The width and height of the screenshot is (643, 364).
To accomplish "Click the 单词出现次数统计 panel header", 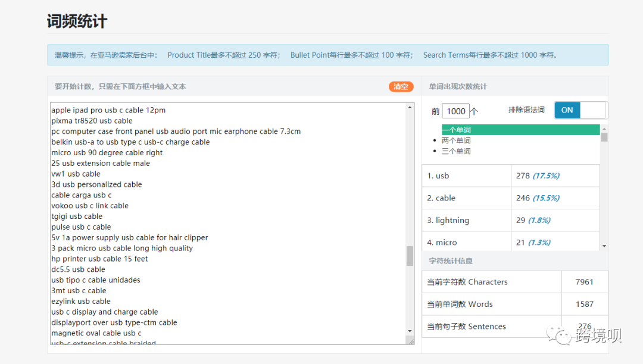I will click(458, 86).
